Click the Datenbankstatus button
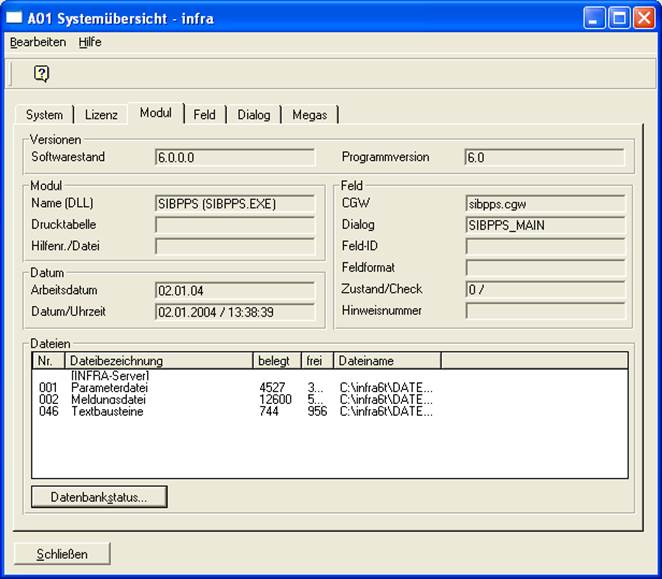This screenshot has width=662, height=579. (99, 497)
